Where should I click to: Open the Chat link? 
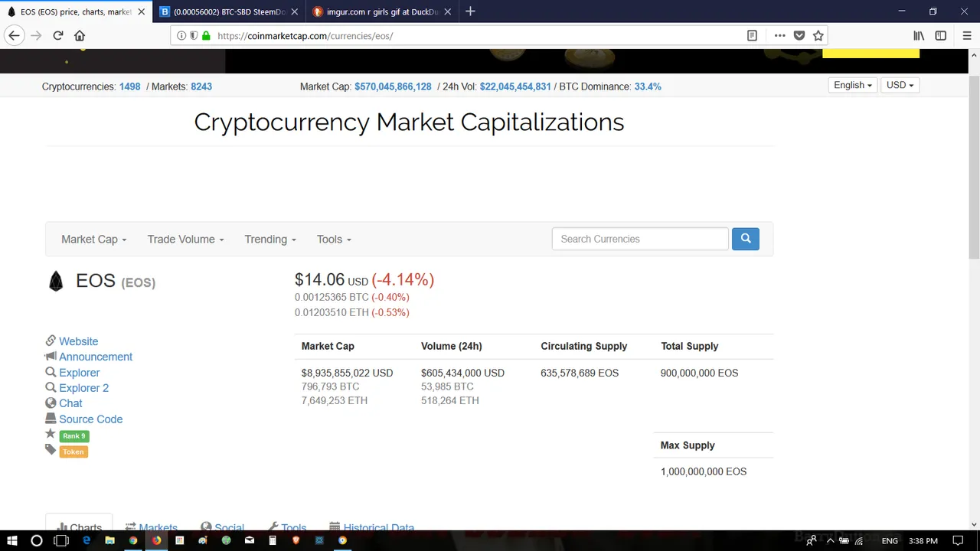[70, 403]
